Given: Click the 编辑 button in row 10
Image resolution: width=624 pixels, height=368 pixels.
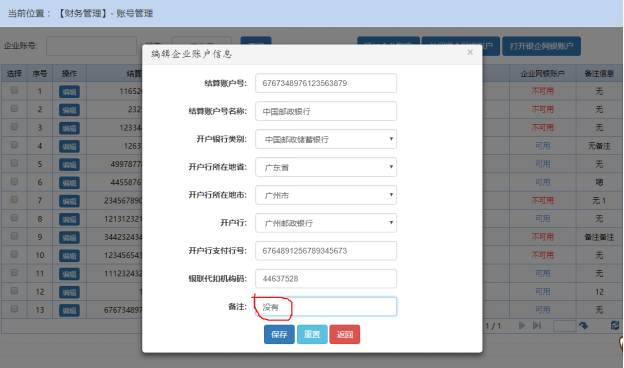Looking at the screenshot, I should coord(69,255).
